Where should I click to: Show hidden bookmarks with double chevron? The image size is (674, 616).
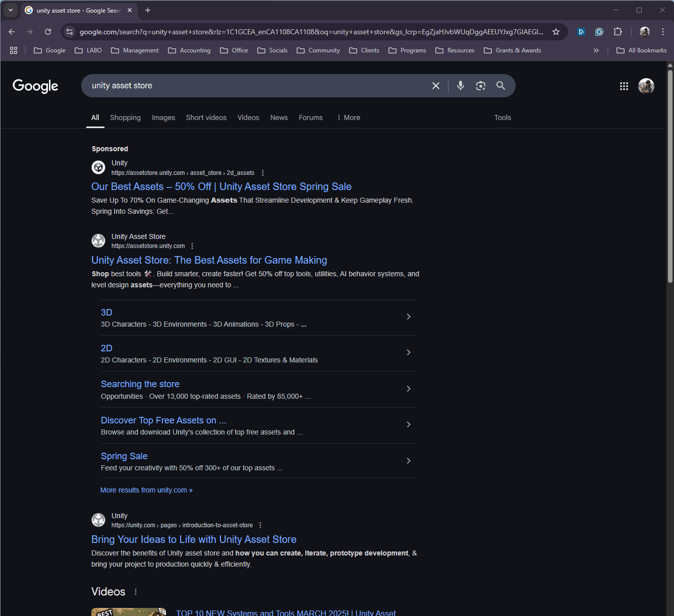pyautogui.click(x=596, y=50)
